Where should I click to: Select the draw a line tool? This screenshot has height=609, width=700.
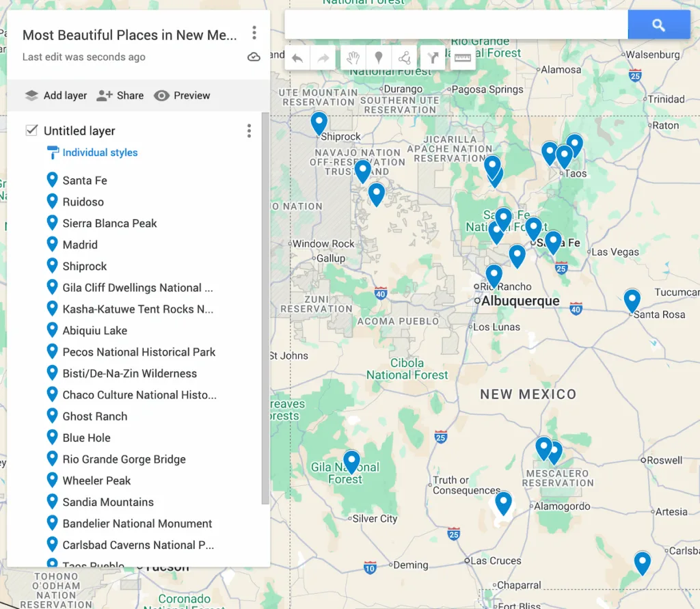click(x=405, y=57)
